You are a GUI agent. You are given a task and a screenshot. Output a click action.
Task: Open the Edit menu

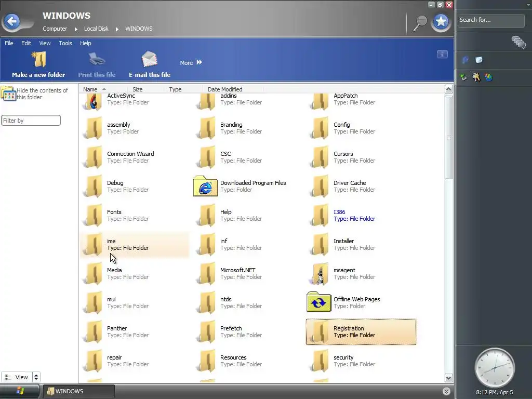tap(26, 43)
